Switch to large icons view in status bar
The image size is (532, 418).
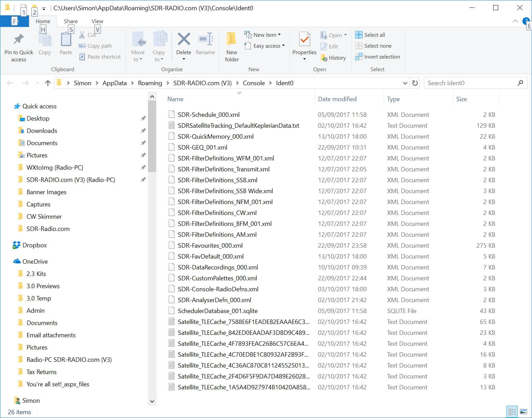523,412
